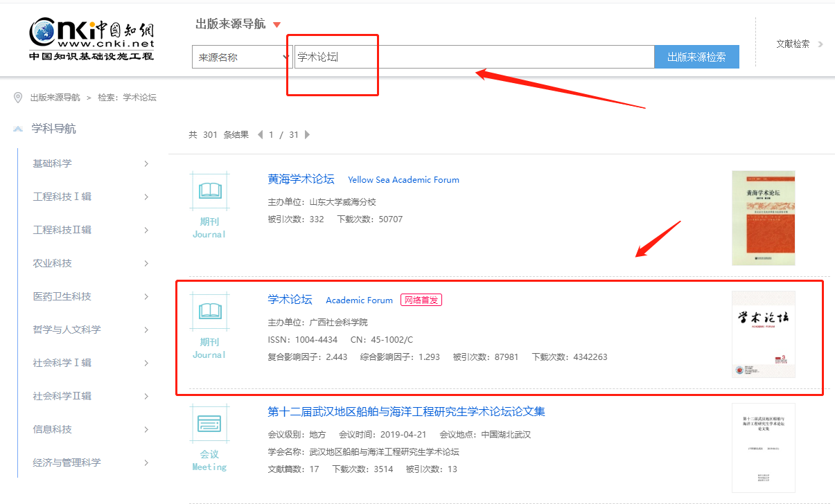835x504 pixels.
Task: Select 工程科技Ⅰ辑 in subject navigation
Action: (62, 197)
